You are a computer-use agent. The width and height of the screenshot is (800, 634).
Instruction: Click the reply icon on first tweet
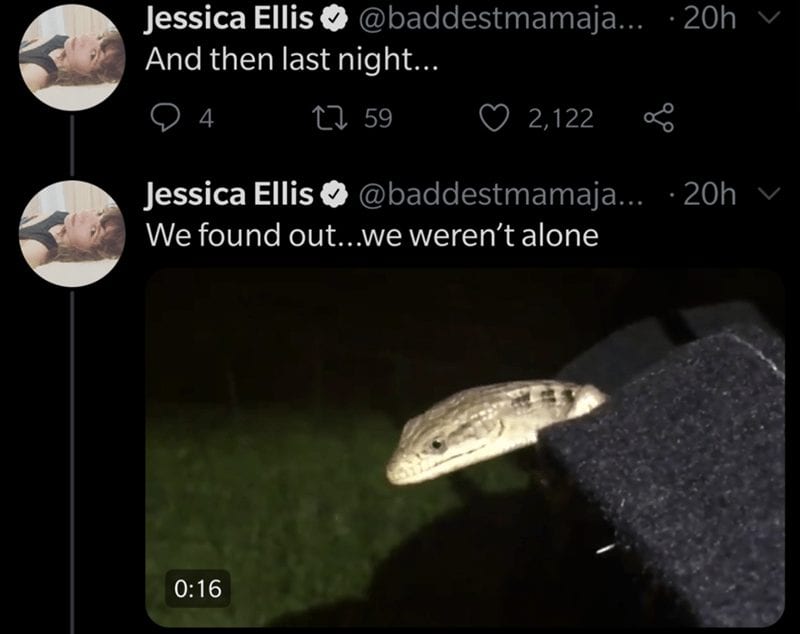coord(165,118)
